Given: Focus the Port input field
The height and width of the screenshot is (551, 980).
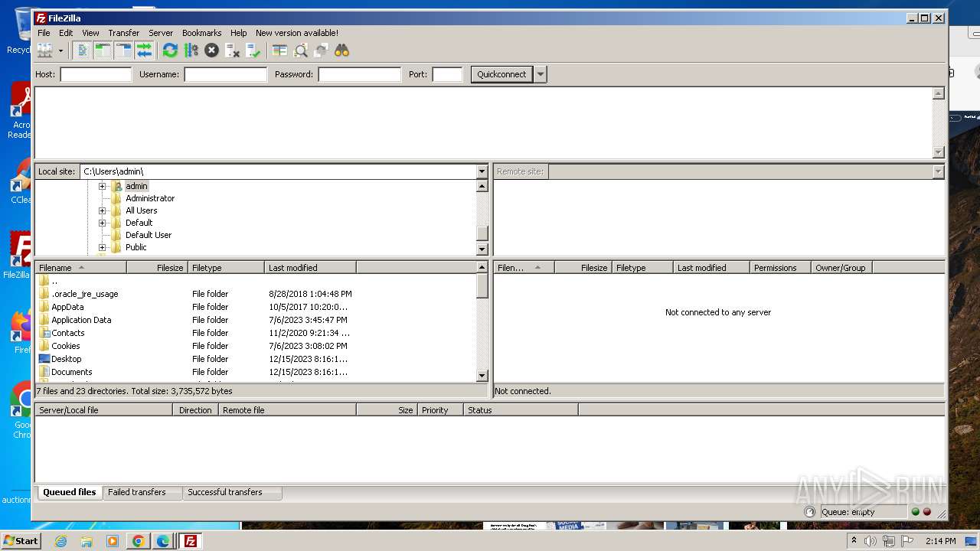Looking at the screenshot, I should click(x=447, y=74).
